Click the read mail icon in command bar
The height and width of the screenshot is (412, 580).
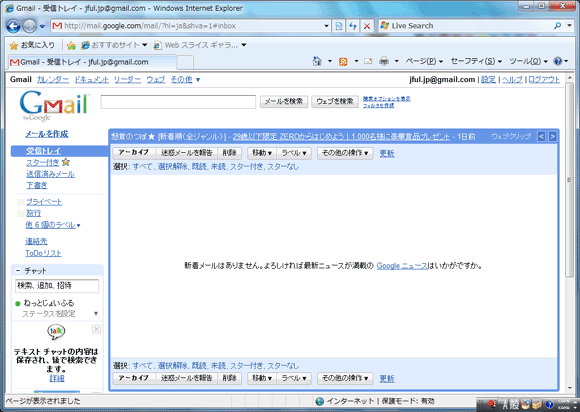[368, 61]
